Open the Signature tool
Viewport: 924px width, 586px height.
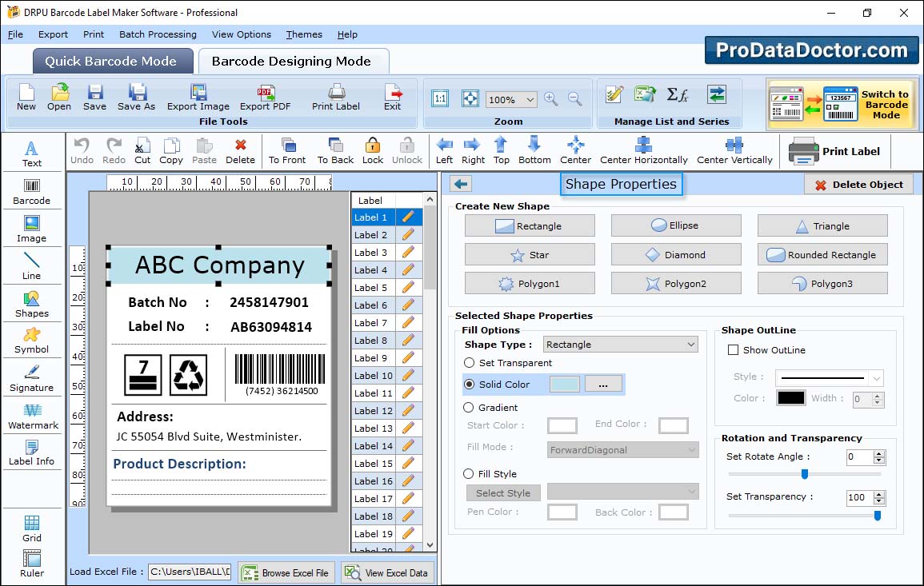31,378
